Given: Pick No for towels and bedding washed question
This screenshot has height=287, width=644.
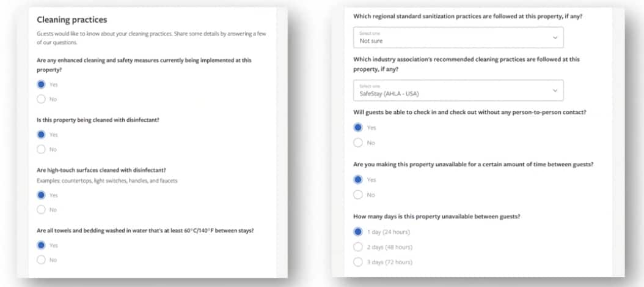Looking at the screenshot, I should tap(41, 260).
